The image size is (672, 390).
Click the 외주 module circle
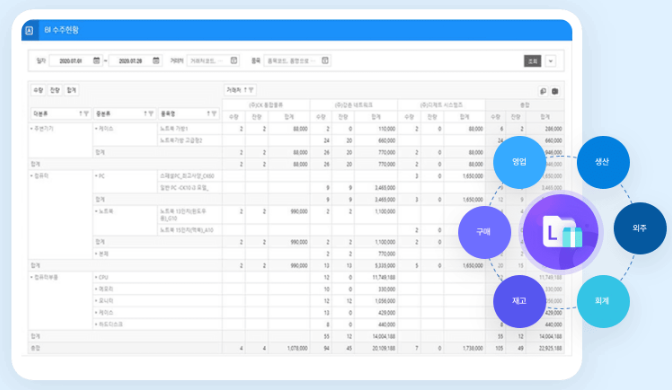point(640,228)
